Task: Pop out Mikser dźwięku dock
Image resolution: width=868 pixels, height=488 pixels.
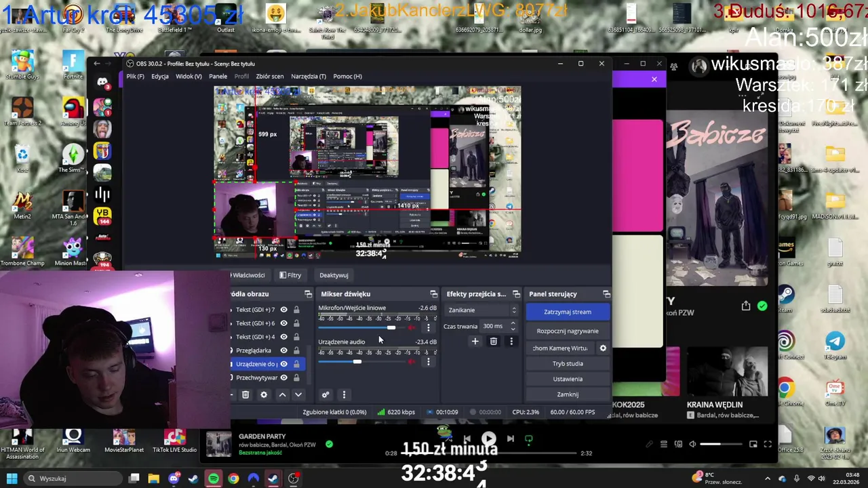Action: (x=434, y=294)
